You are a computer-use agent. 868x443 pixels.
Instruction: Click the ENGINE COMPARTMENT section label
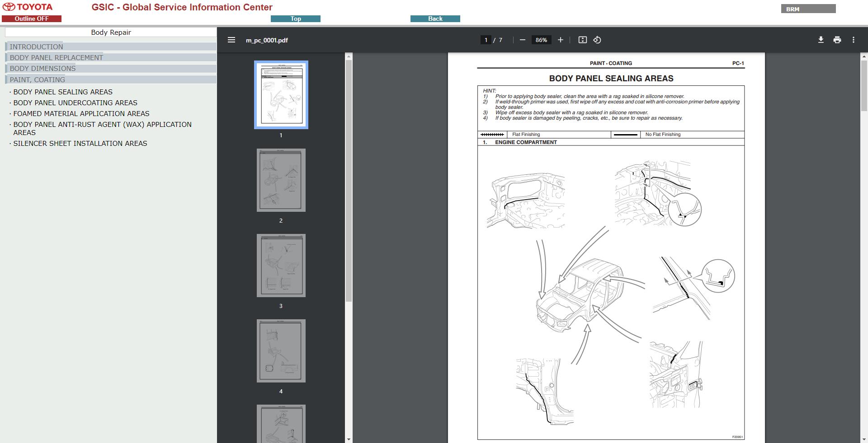pos(526,142)
